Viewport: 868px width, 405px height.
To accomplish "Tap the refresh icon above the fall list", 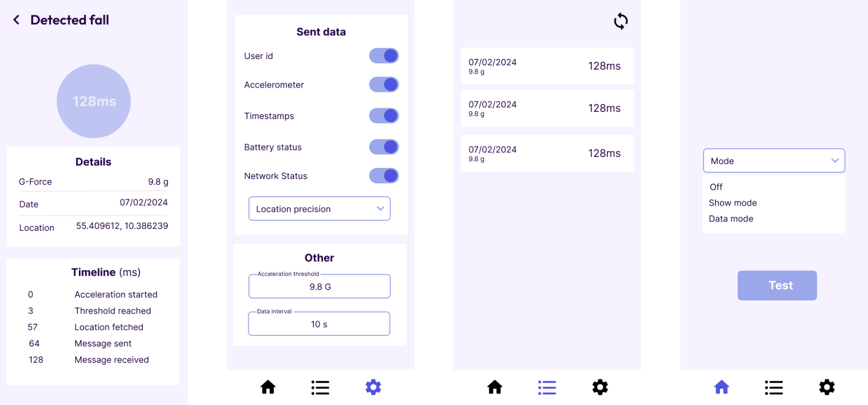I will 621,21.
